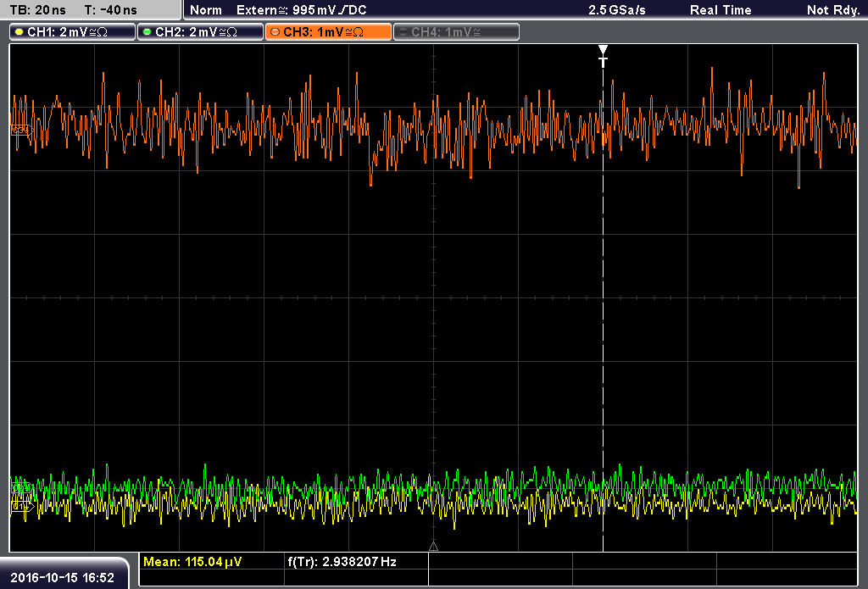Click the Extern 995 mV trigger source readout
The width and height of the screenshot is (868, 589).
pos(301,10)
